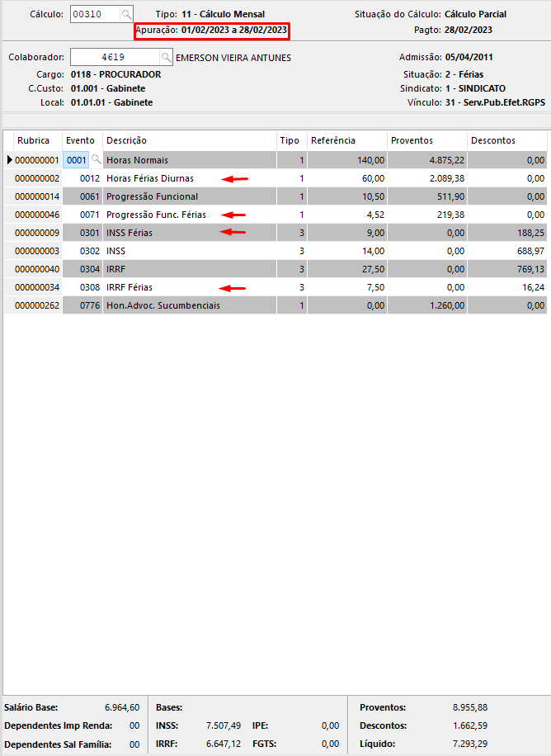
Task: Click proventos value 1.260,00
Action: 447,305
